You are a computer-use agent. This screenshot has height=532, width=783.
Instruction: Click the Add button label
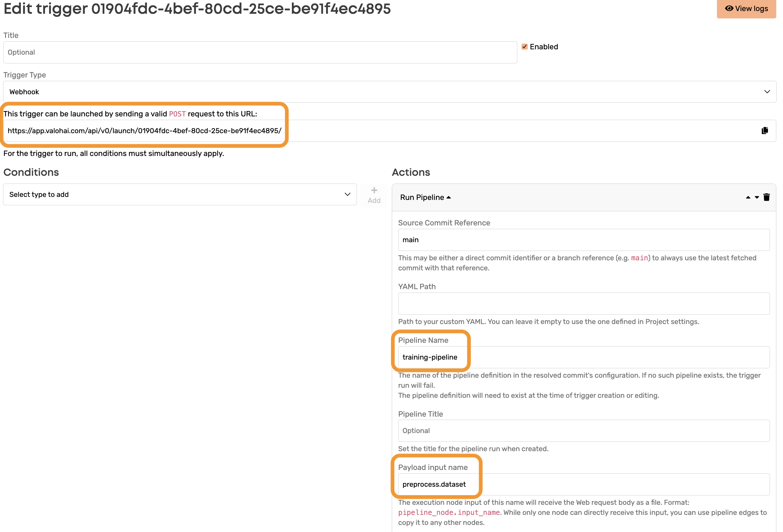374,201
